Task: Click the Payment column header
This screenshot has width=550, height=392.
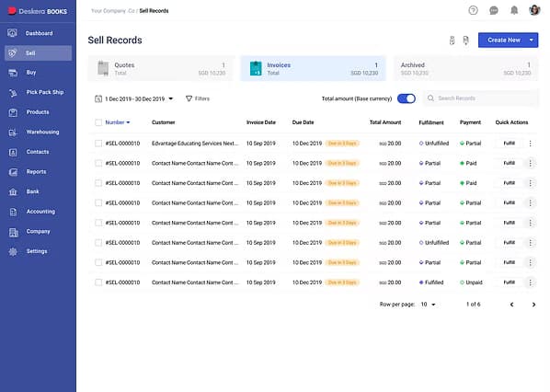Action: (x=470, y=122)
